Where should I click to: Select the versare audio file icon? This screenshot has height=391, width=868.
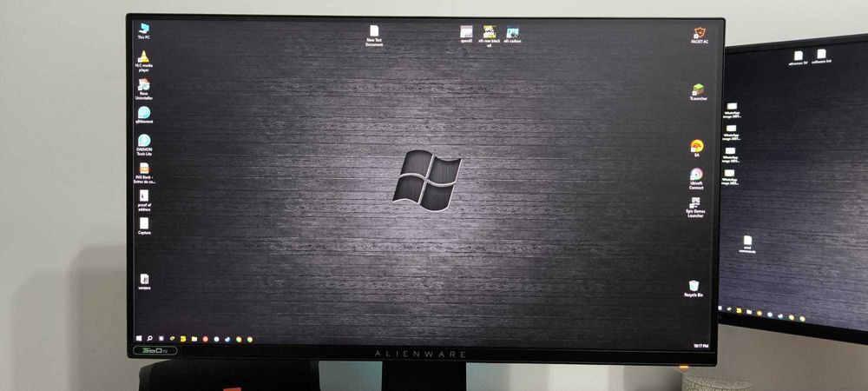(x=144, y=282)
